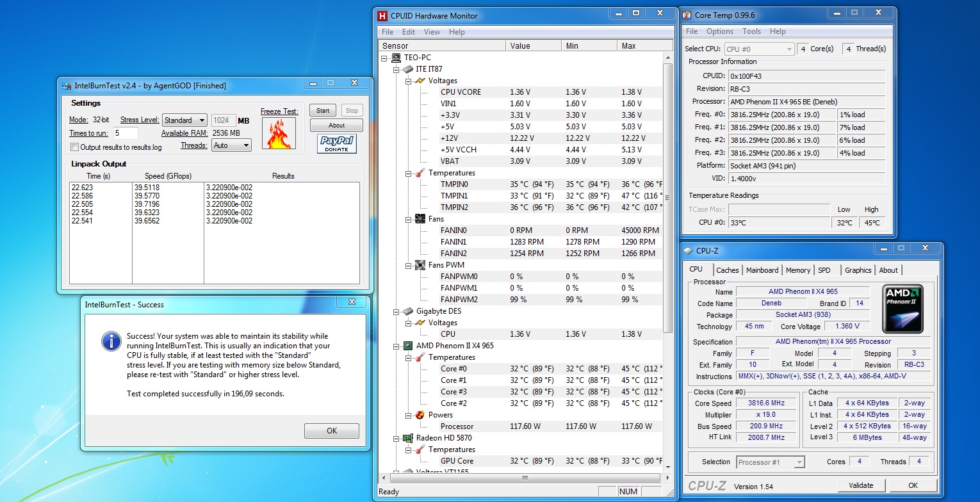
Task: Click the About button in IntelBurnTest
Action: coord(336,125)
